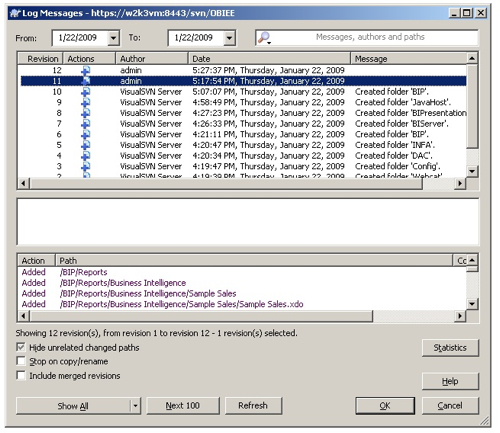
Task: Open the To date dropdown
Action: 229,38
